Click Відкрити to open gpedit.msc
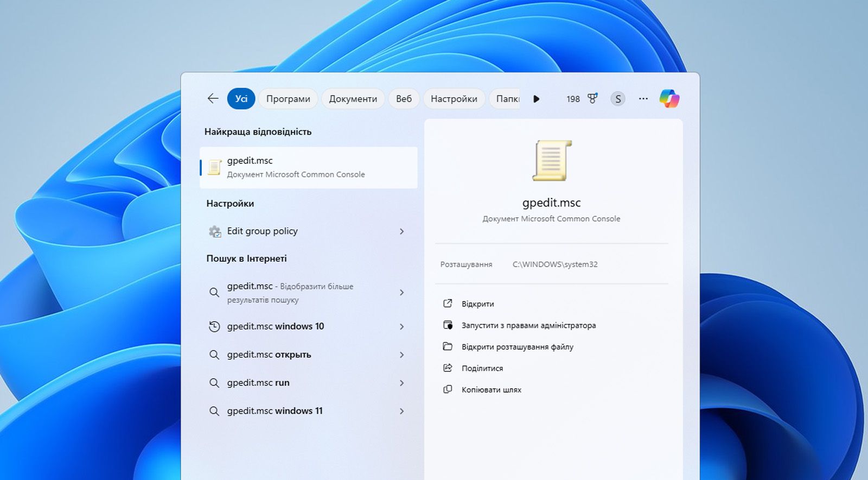868x480 pixels. pyautogui.click(x=477, y=304)
